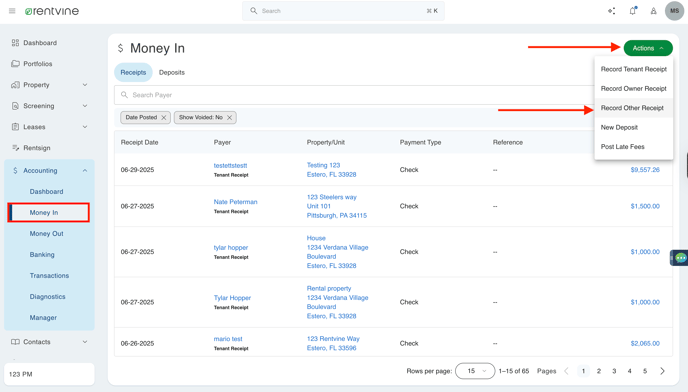
Task: Click the Accounting dollar icon
Action: coord(15,170)
